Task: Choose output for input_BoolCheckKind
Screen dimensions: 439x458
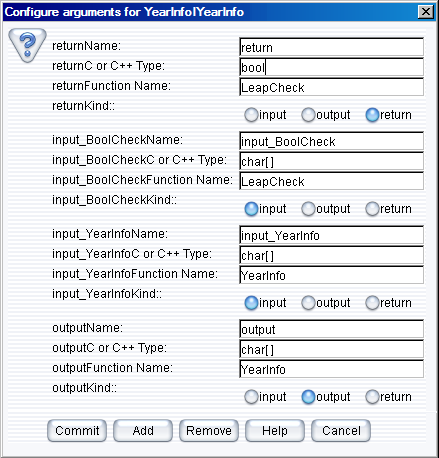Action: (326, 209)
